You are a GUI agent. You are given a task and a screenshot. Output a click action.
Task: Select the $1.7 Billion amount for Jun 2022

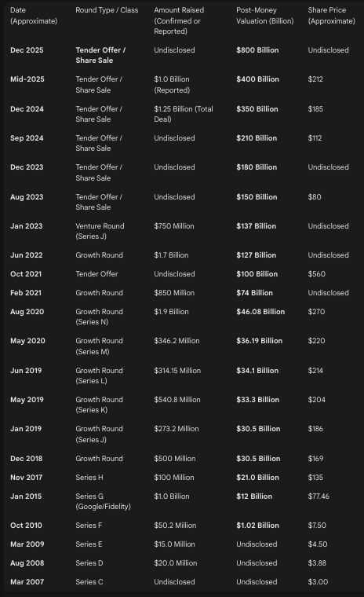[x=171, y=255]
